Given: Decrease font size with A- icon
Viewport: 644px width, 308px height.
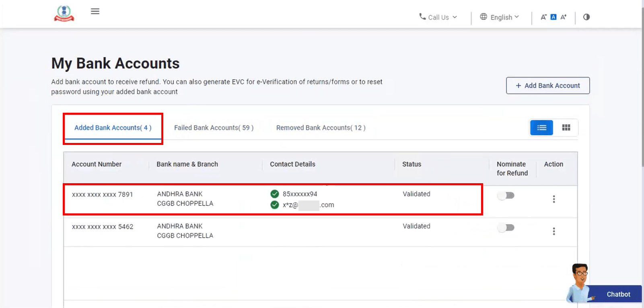Looking at the screenshot, I should coord(543,17).
